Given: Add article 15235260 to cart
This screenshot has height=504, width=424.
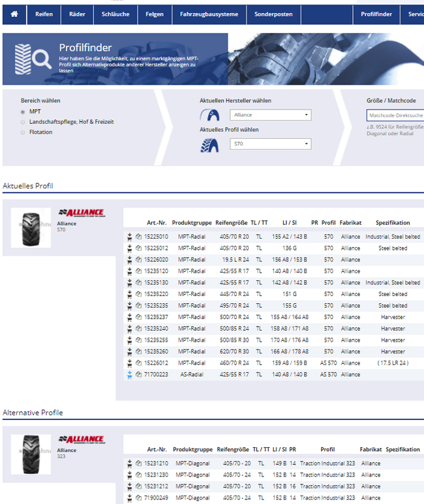Looking at the screenshot, I should (129, 351).
